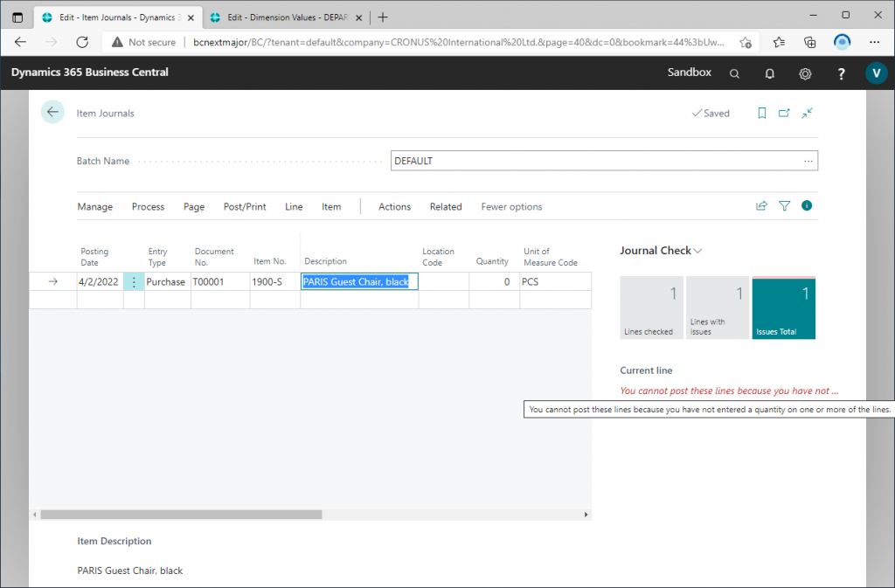The width and height of the screenshot is (895, 588).
Task: Click the collapse page arrows icon
Action: pyautogui.click(x=807, y=113)
